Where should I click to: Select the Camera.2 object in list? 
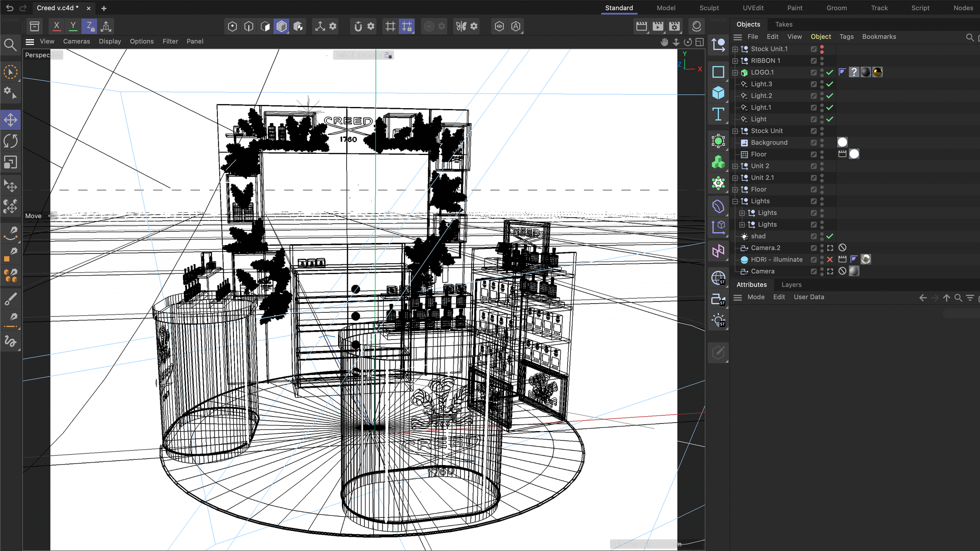click(765, 248)
